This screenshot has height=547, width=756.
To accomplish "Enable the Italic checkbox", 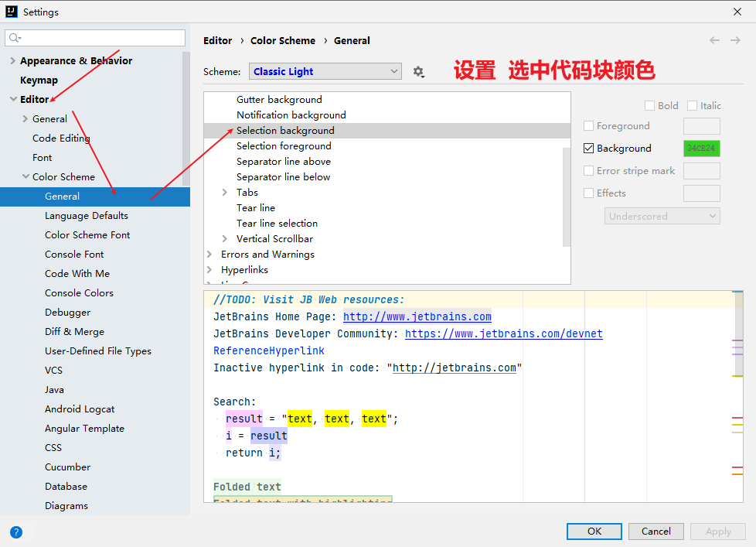I will point(692,106).
